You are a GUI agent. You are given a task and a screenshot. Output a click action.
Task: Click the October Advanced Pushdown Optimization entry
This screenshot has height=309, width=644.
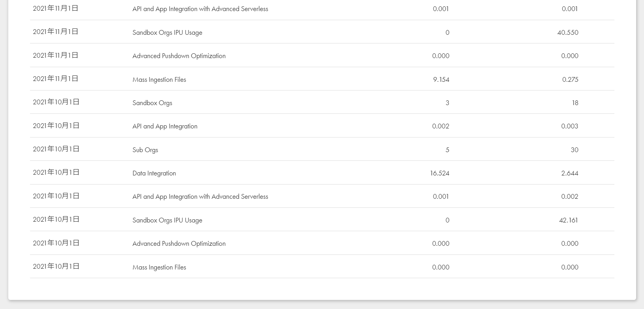click(179, 243)
